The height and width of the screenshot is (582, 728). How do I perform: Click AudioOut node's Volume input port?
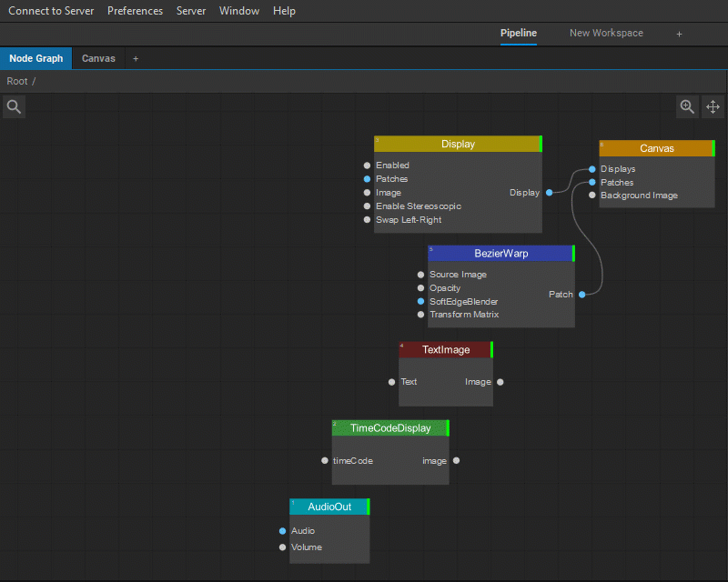point(282,547)
